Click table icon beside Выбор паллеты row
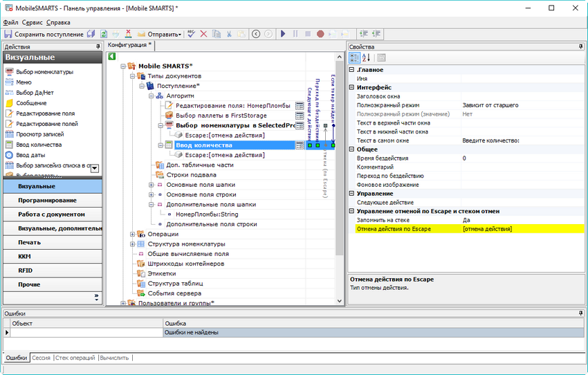Viewport: 588px width, 375px height. [x=300, y=116]
